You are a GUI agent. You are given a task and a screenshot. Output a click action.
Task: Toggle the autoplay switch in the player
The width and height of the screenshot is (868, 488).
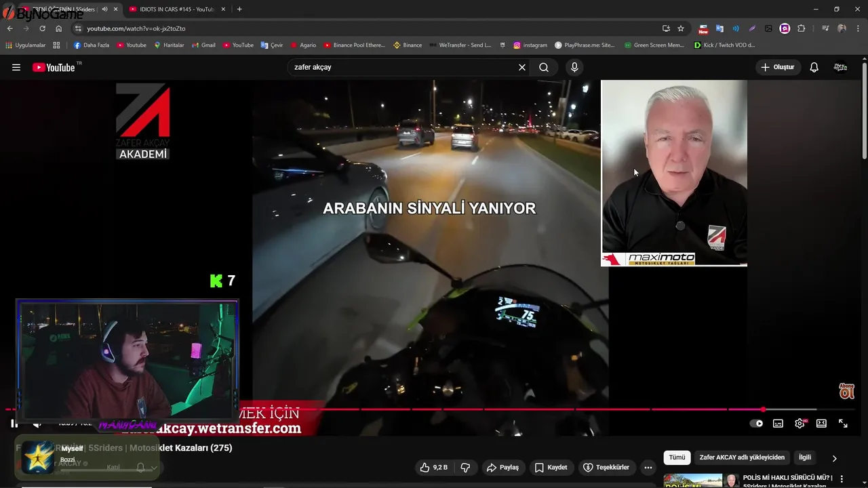tap(756, 424)
